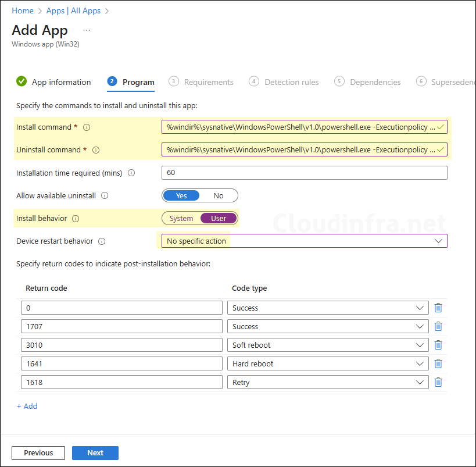The image size is (476, 467).
Task: Return to the App information step
Action: click(x=61, y=82)
